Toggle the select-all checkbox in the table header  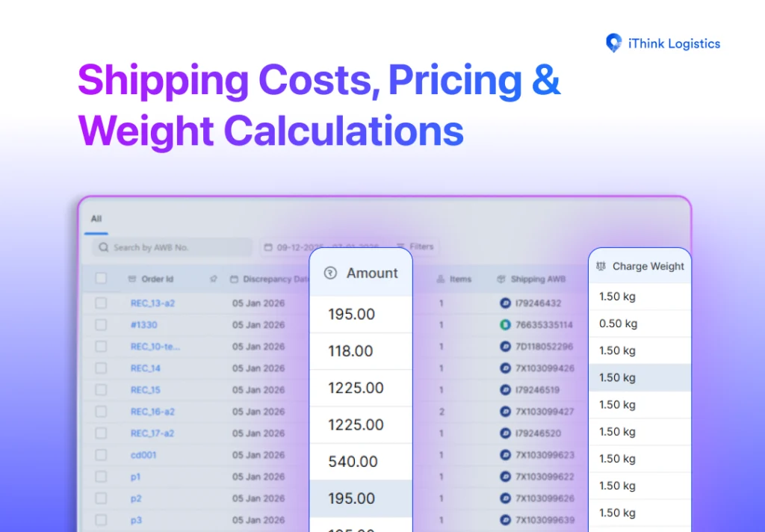click(x=102, y=278)
